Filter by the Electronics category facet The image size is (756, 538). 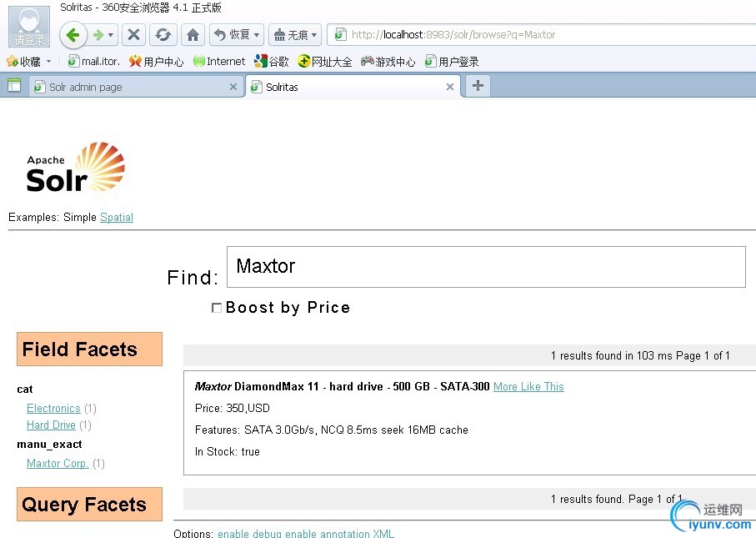53,408
